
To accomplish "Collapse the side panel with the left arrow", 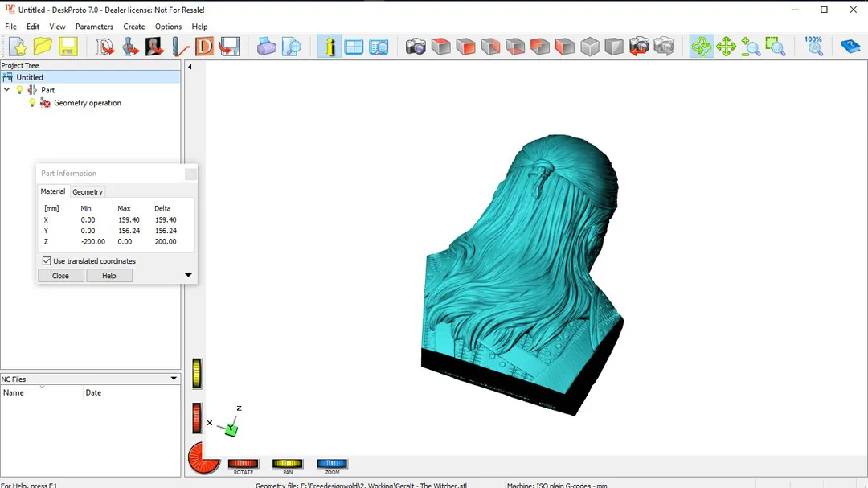I will click(x=190, y=67).
